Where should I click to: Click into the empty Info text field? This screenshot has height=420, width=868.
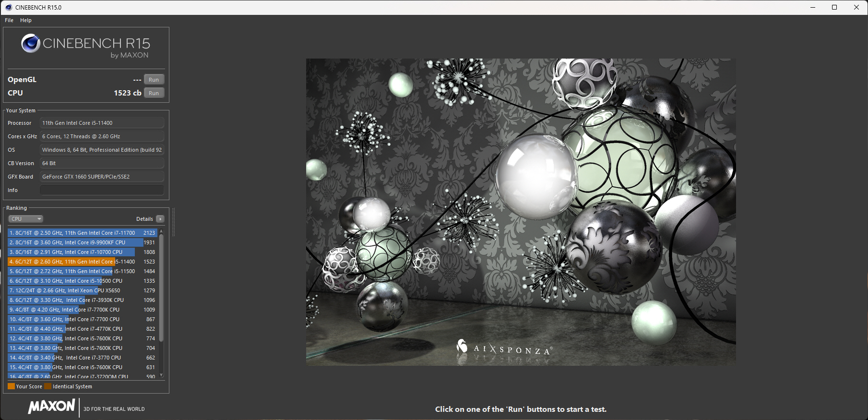coord(102,190)
